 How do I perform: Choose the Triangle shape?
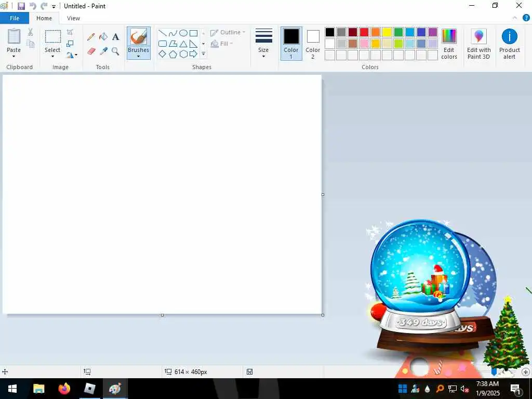pos(183,44)
